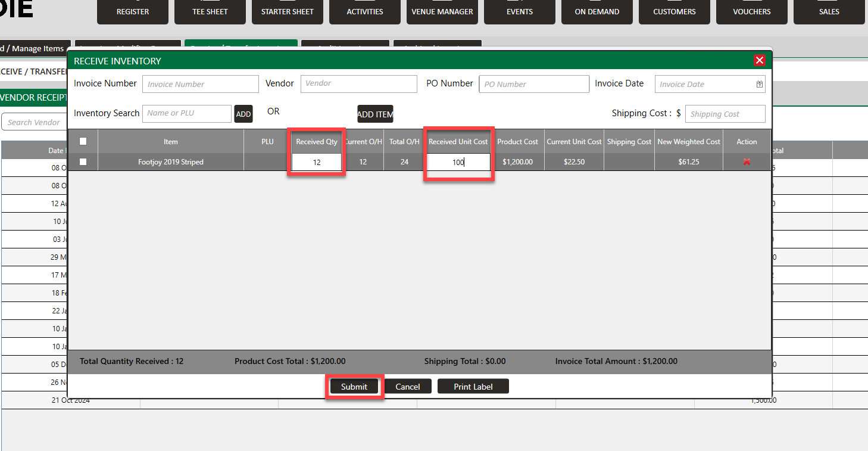Switch to Add / Manage Items tab

pyautogui.click(x=33, y=49)
